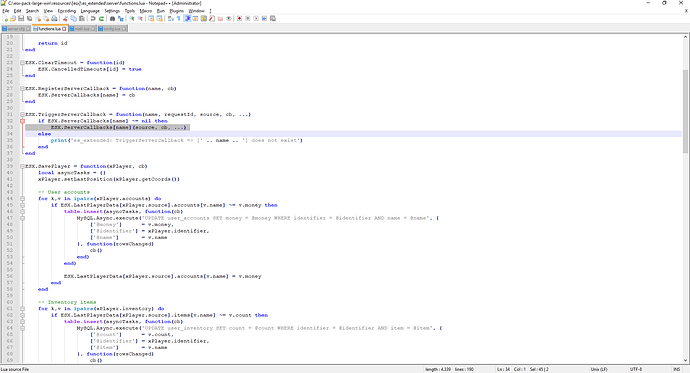Place cursor on 'return id' line
Viewport: 690px width, 373px height.
pyautogui.click(x=53, y=43)
